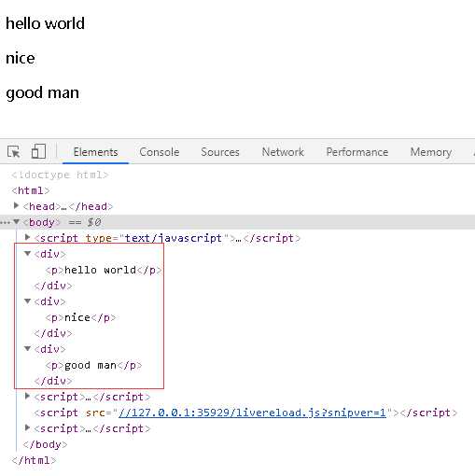The width and height of the screenshot is (475, 476).
Task: Select the p nice element row
Action: pos(80,317)
